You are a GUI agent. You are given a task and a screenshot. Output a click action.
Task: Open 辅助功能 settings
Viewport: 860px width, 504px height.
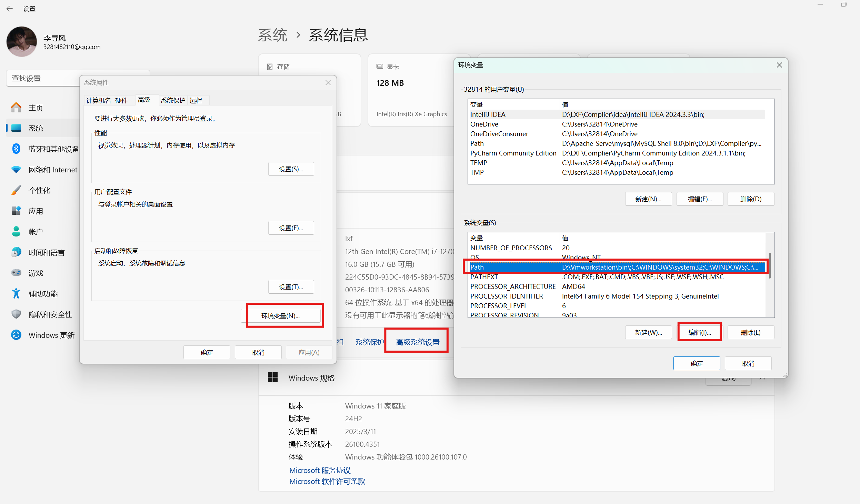pos(43,293)
